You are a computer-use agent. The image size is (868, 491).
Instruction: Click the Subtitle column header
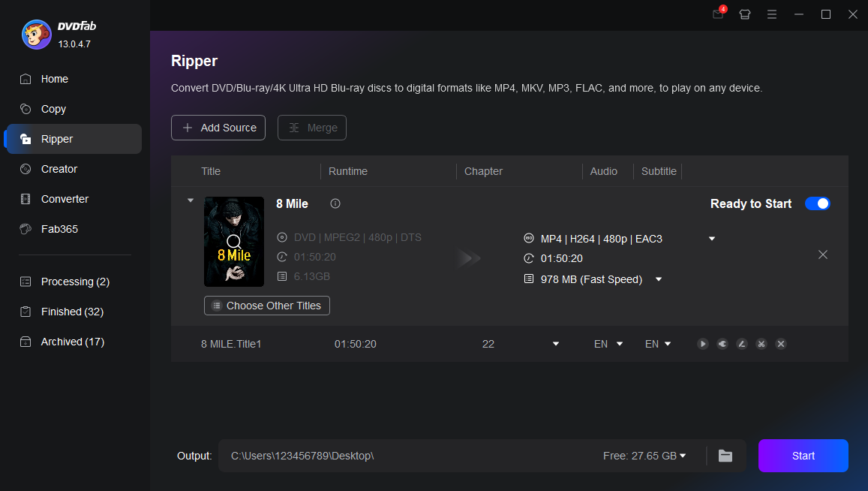pos(659,171)
